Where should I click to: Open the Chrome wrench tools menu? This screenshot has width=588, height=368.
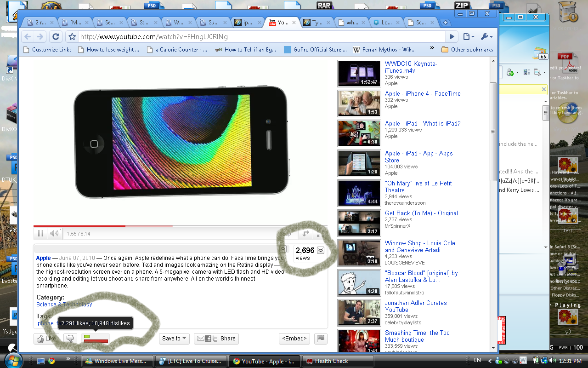(x=486, y=37)
